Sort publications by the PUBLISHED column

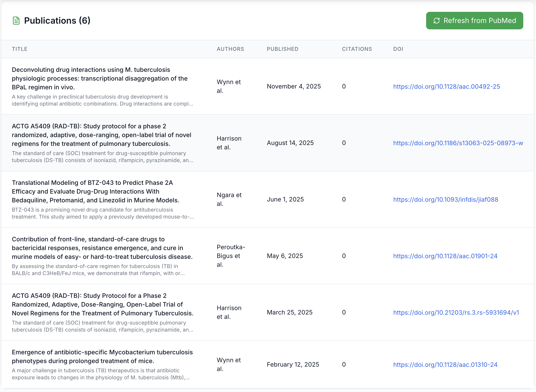pos(282,49)
